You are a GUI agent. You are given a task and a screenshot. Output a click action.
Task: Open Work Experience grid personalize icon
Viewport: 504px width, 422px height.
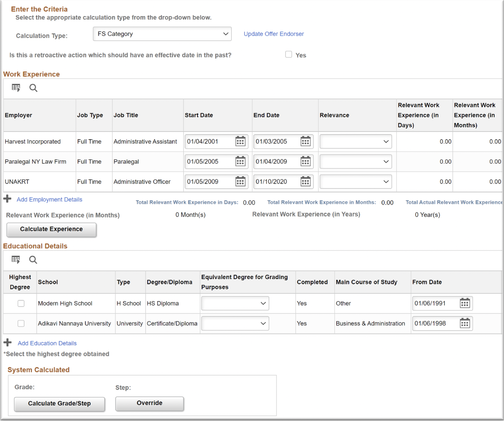pyautogui.click(x=16, y=88)
